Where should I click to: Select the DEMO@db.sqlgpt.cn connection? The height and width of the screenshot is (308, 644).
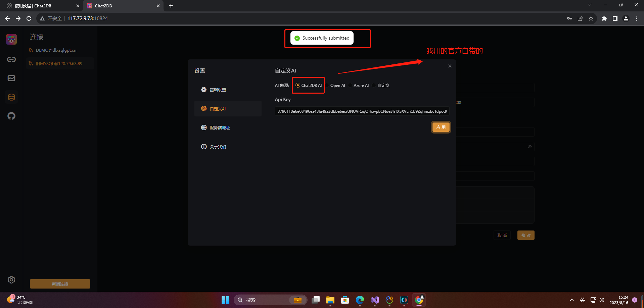pos(60,50)
